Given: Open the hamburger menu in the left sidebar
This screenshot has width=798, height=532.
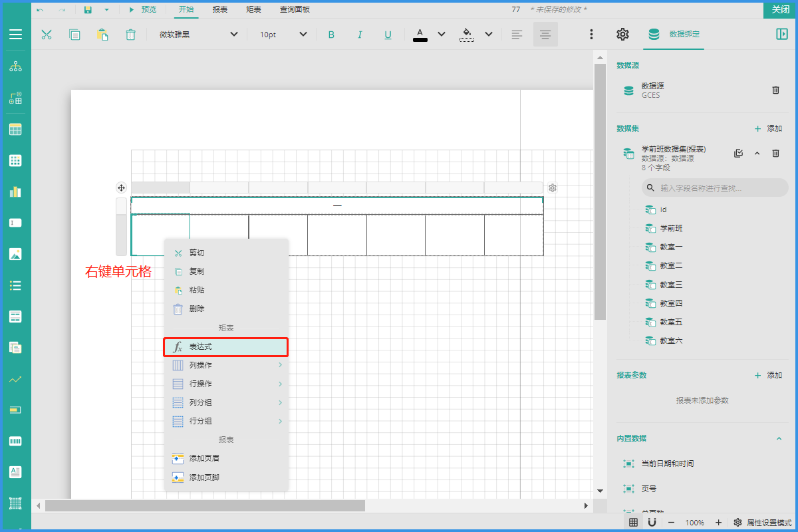Looking at the screenshot, I should click(15, 35).
